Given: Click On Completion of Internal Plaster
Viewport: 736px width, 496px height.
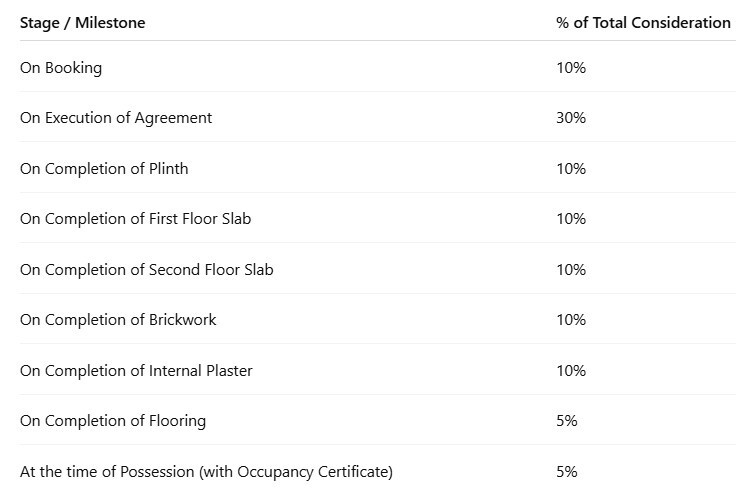Looking at the screenshot, I should pyautogui.click(x=136, y=371).
